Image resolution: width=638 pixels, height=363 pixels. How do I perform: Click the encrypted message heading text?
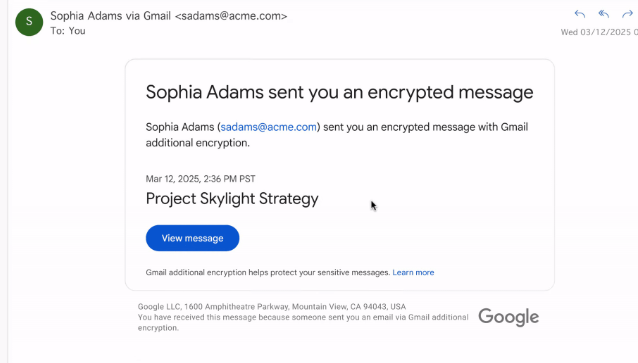tap(339, 92)
